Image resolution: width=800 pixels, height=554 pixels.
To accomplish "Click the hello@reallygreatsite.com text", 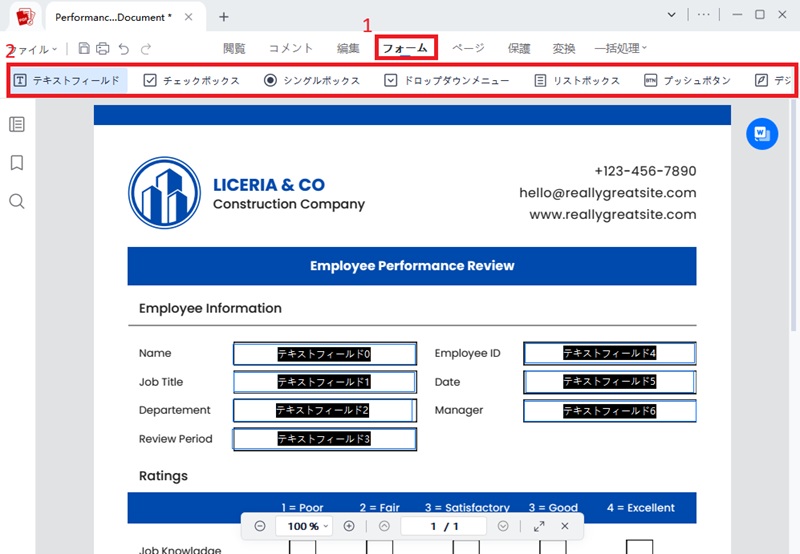I will [608, 193].
